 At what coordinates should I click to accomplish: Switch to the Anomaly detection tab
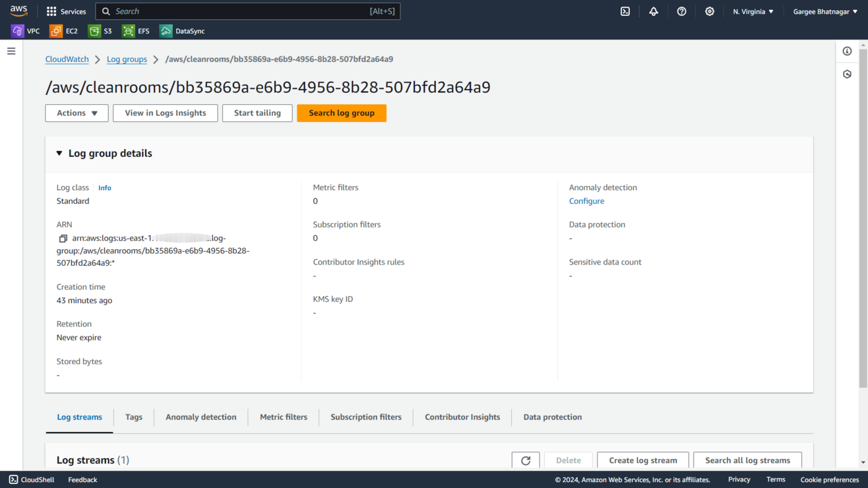pos(201,417)
